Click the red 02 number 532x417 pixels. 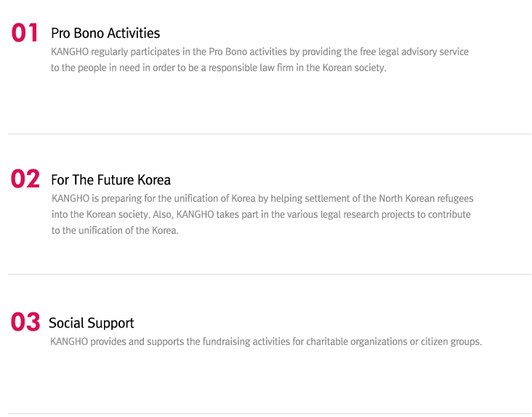coord(25,179)
